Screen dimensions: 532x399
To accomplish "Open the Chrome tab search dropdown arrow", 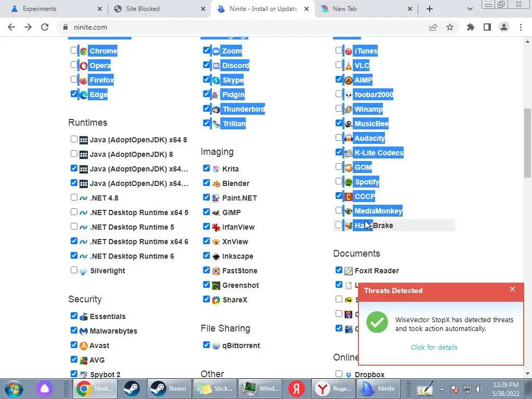I will click(470, 9).
